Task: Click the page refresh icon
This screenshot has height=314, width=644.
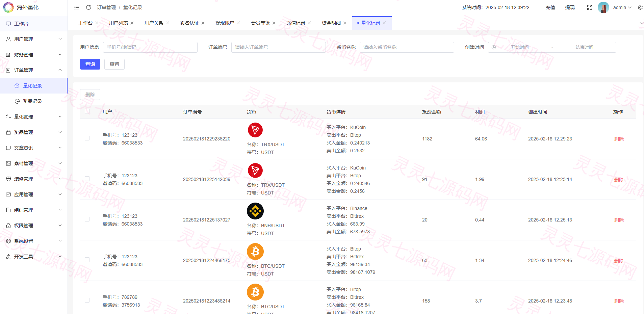Action: (x=88, y=7)
